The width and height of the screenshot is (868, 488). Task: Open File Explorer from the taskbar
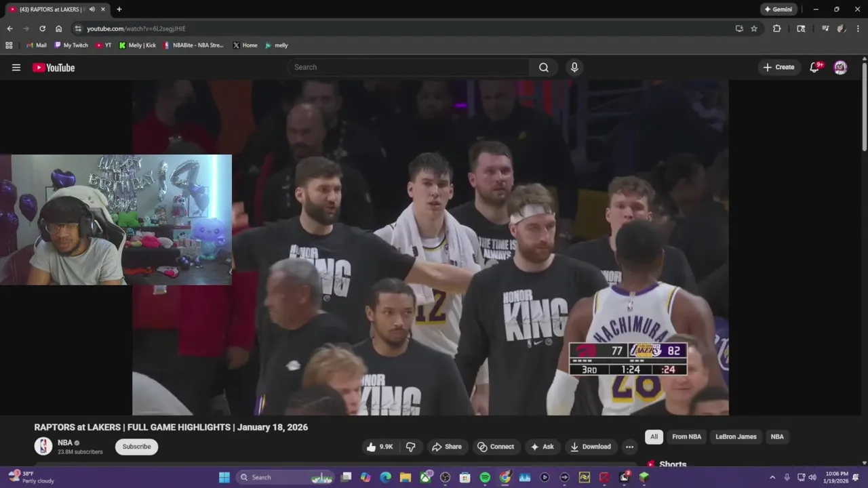tap(406, 477)
